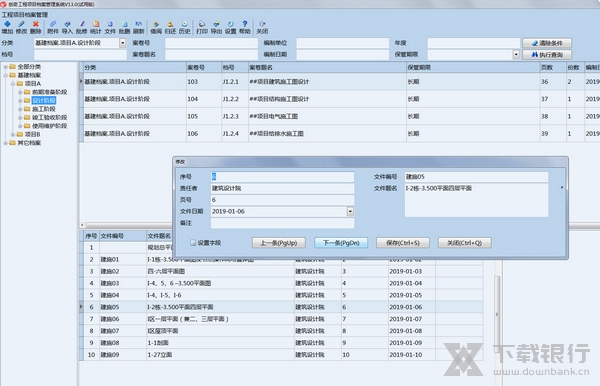
Task: Click the 导入 (import) toolbar icon
Action: 67,27
